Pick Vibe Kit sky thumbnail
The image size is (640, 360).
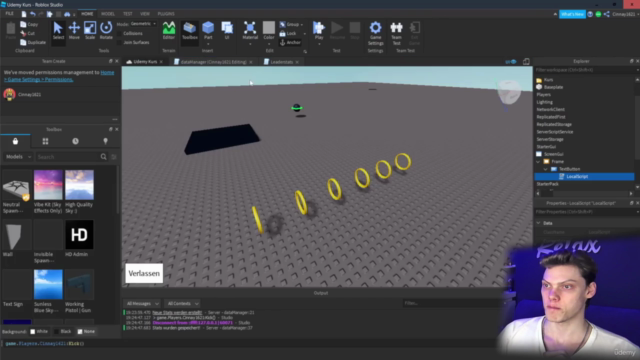click(x=48, y=185)
